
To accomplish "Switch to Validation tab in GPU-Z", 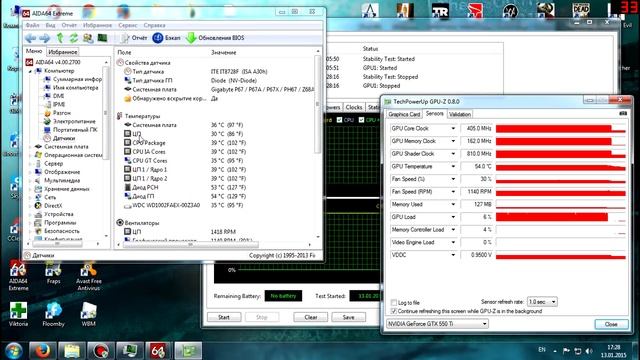I will pos(460,114).
